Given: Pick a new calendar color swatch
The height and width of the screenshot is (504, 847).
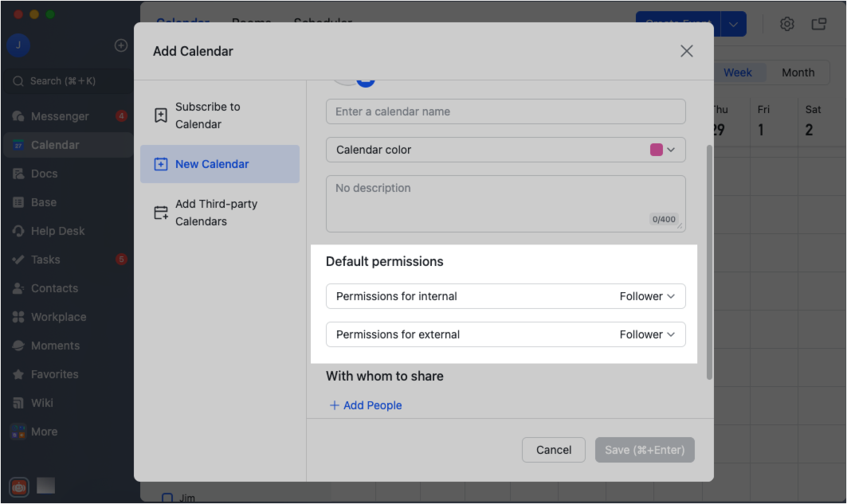Looking at the screenshot, I should click(x=658, y=149).
